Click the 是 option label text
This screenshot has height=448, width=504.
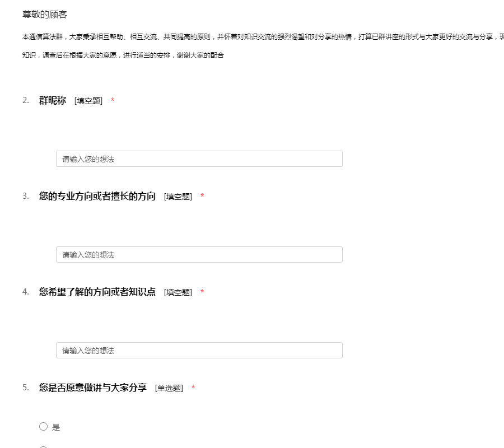(x=56, y=427)
